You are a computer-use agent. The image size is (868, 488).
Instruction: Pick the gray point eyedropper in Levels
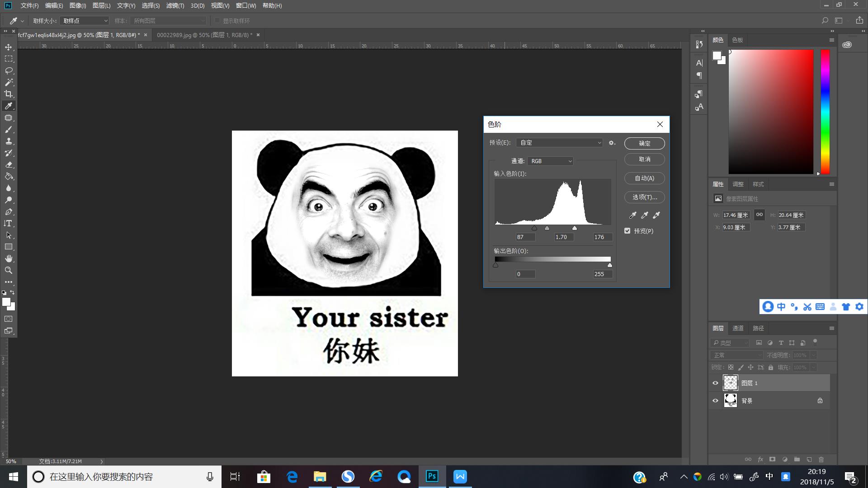point(645,215)
